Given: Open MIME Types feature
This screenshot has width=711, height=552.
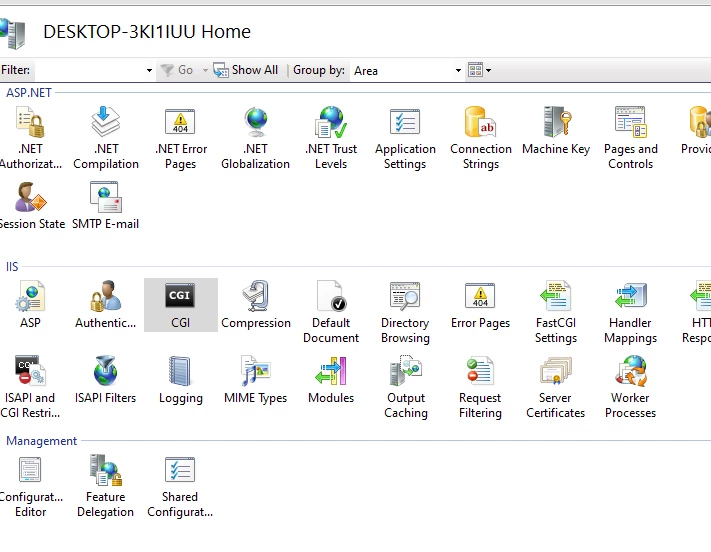Looking at the screenshot, I should click(x=256, y=380).
